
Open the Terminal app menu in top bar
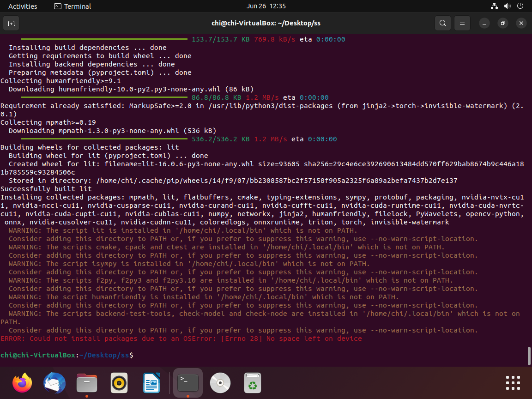73,6
